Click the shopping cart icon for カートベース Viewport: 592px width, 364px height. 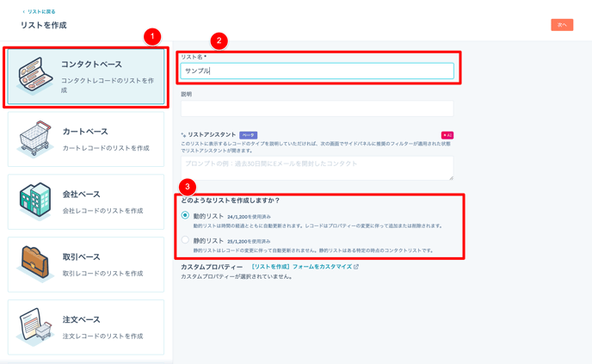34,139
